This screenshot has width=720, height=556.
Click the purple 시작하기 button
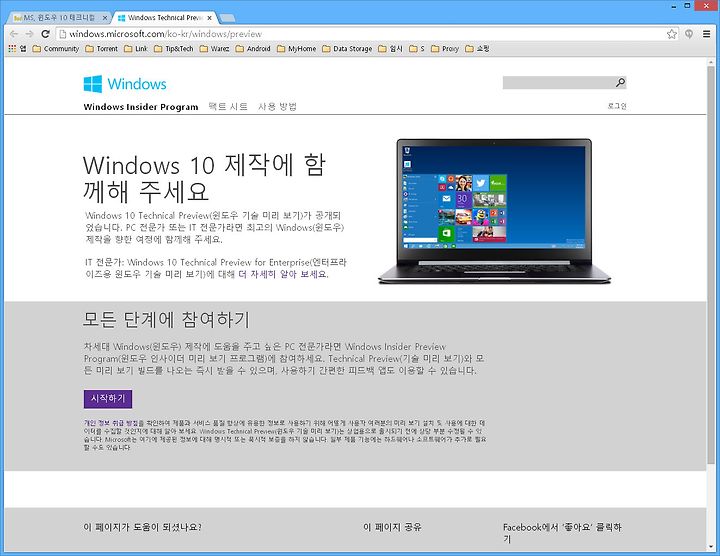(x=108, y=399)
